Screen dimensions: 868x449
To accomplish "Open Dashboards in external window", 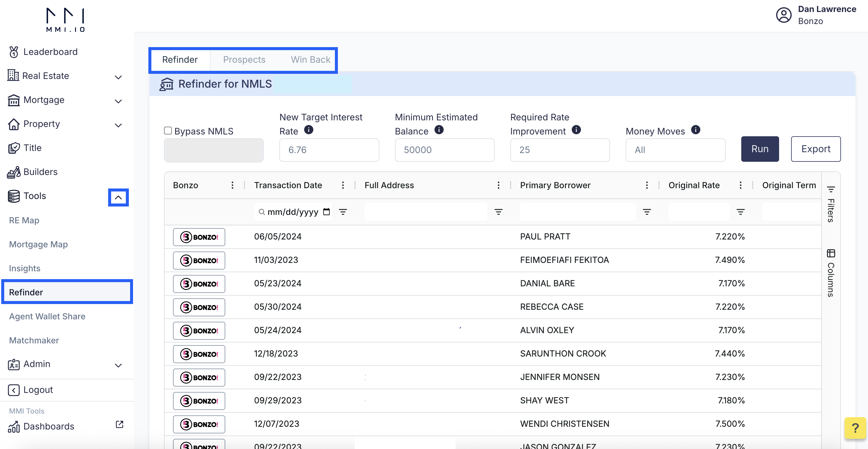I will tap(119, 424).
